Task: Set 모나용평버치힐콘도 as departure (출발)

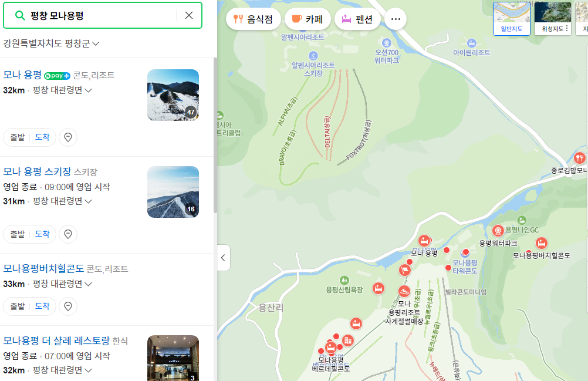Action: (x=17, y=306)
